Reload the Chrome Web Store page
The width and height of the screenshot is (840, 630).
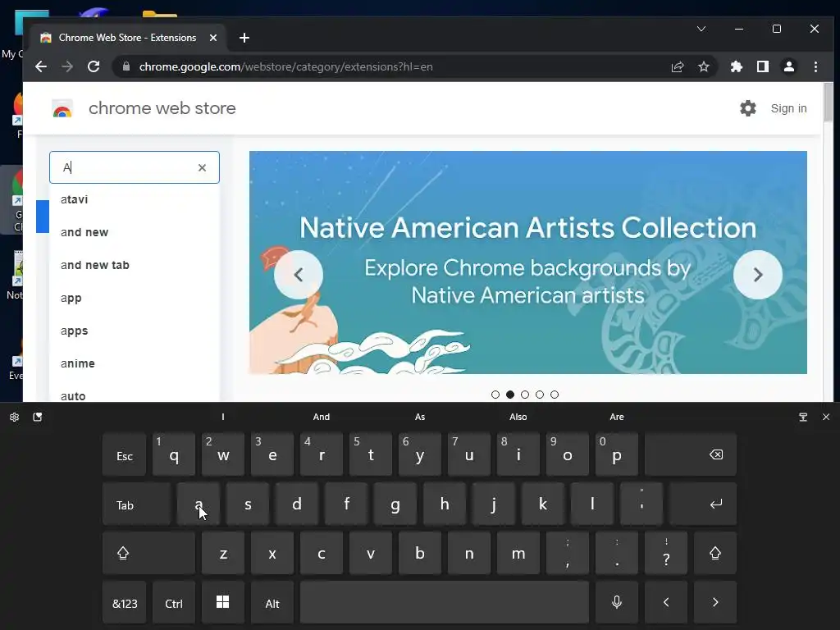94,66
